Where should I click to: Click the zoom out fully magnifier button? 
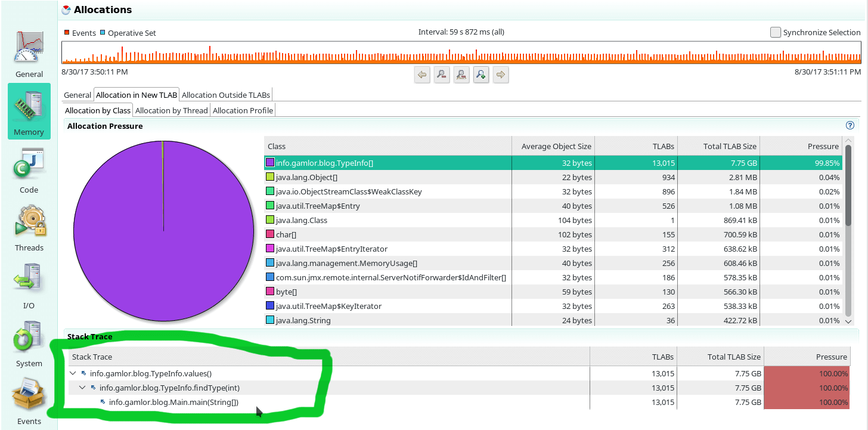tap(461, 75)
